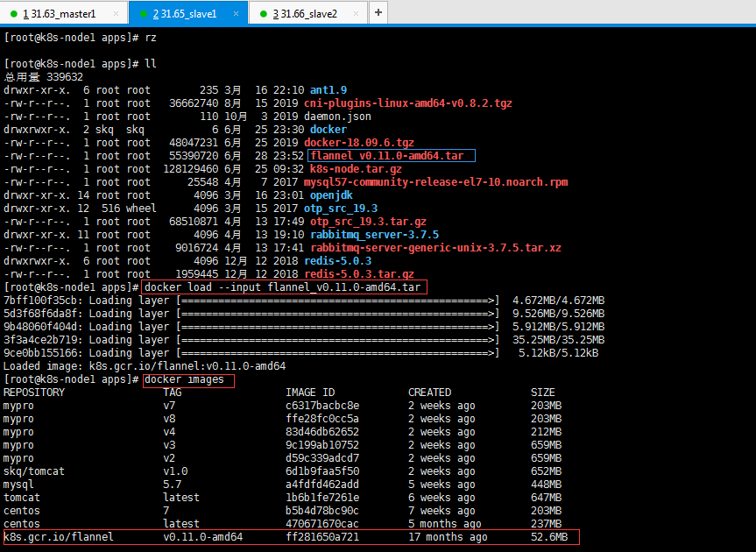Click image ID 470671670cac for centos latest

322,524
